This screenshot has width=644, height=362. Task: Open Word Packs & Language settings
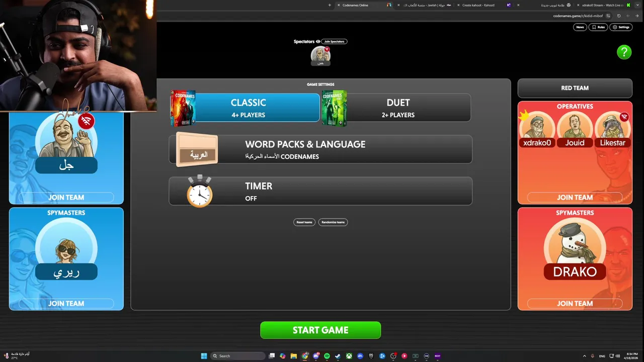coord(320,149)
